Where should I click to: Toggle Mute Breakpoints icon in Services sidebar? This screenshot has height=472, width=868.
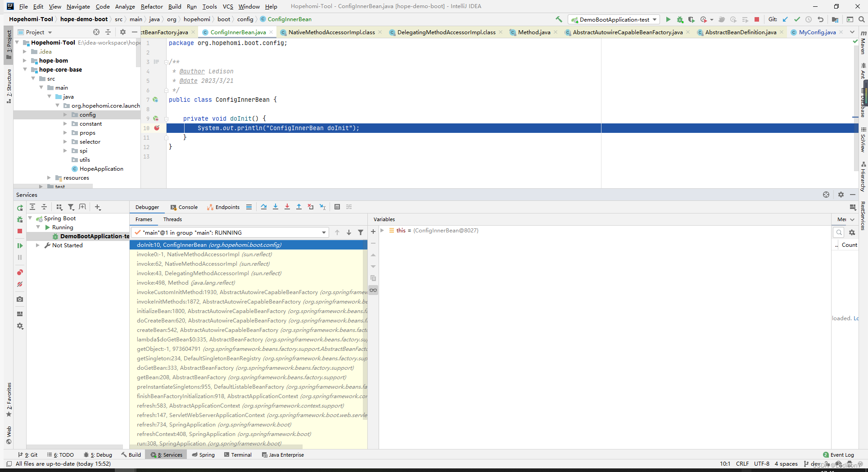coord(20,284)
